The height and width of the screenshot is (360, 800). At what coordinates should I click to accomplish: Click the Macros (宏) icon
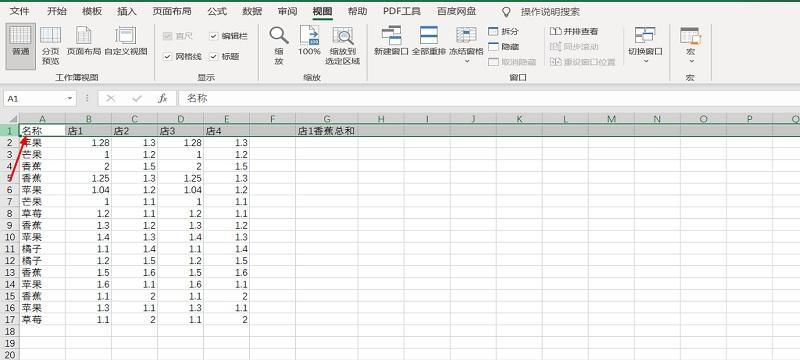[x=691, y=36]
